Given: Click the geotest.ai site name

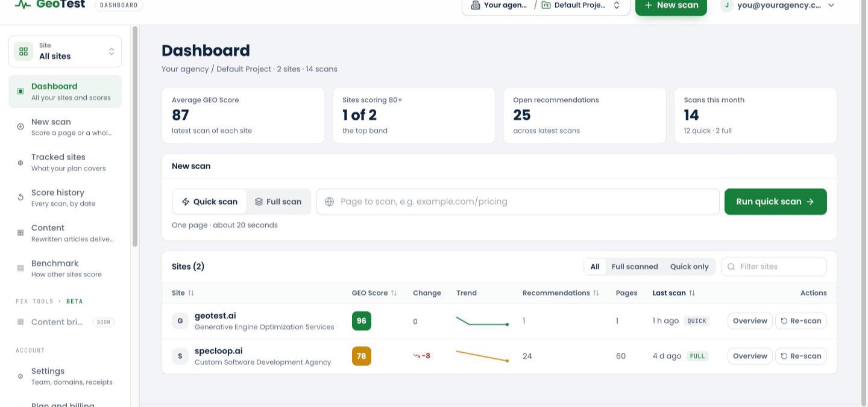Looking at the screenshot, I should point(215,316).
